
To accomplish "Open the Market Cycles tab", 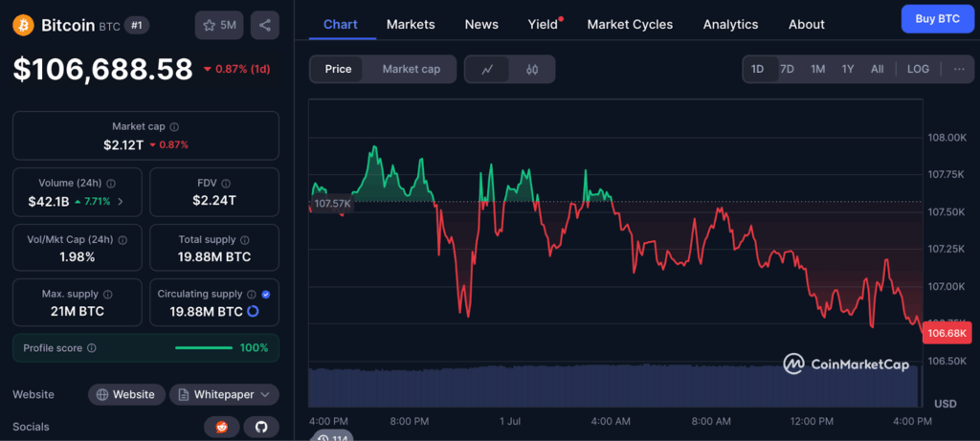I will (630, 24).
